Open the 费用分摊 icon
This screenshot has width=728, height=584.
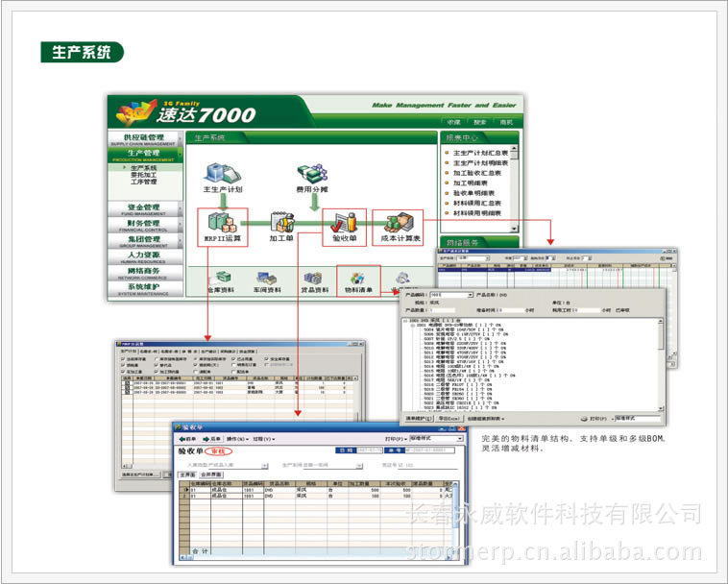[x=312, y=178]
